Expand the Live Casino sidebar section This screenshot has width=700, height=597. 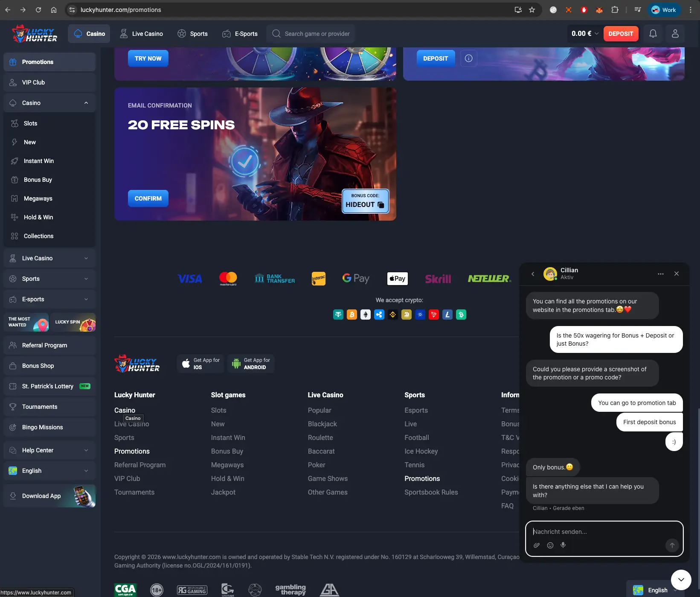(x=49, y=258)
